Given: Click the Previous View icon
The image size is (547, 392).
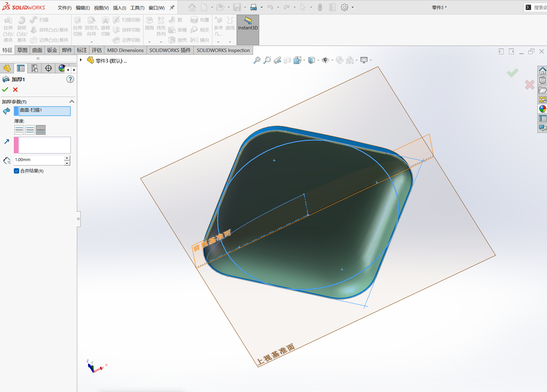Looking at the screenshot, I should click(277, 60).
